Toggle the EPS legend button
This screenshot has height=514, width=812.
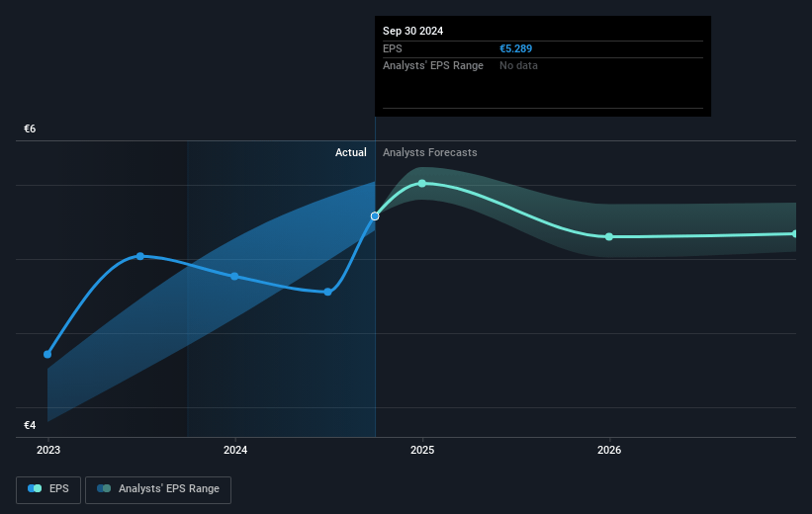(48, 489)
